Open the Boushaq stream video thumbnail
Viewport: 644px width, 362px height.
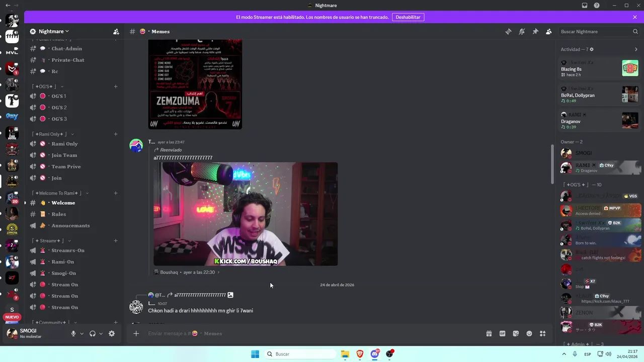click(246, 214)
